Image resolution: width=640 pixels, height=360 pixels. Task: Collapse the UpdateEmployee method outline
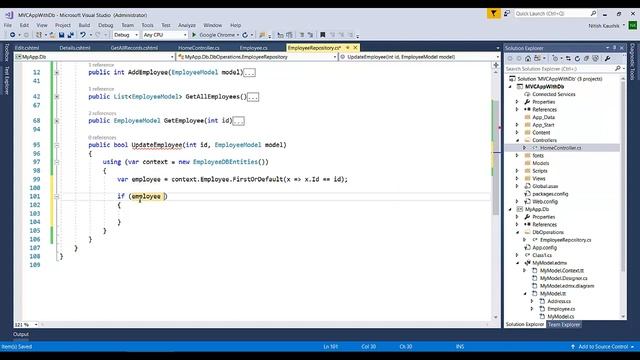pos(57,145)
